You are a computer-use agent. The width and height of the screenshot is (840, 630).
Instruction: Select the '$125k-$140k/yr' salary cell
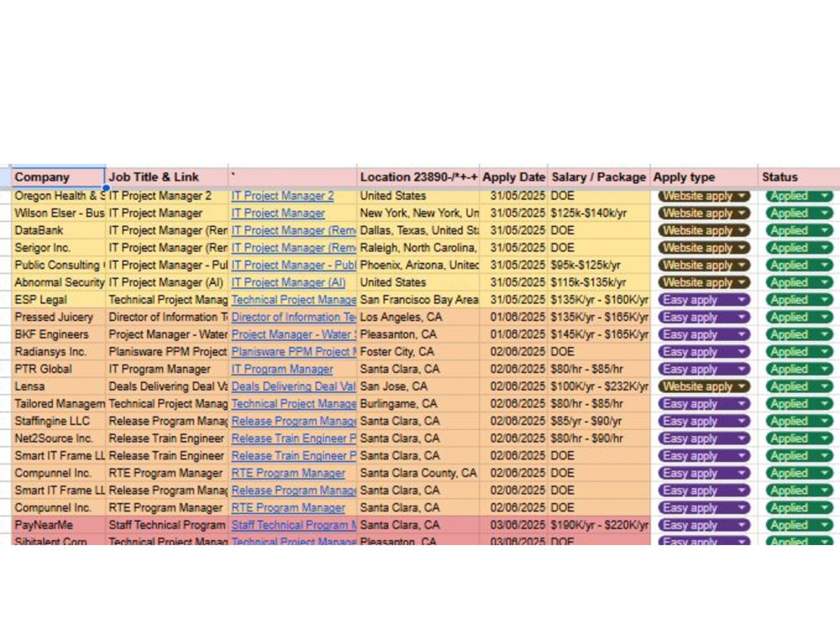coord(599,213)
